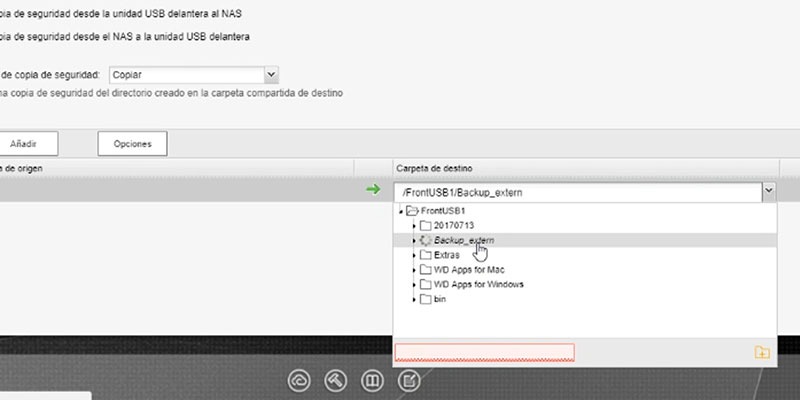Open the Copiar backup type dropdown
This screenshot has width=800, height=400.
pyautogui.click(x=271, y=75)
